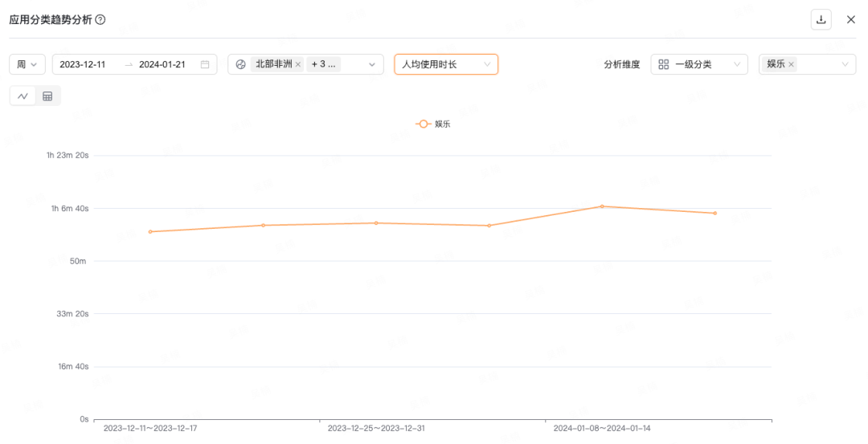This screenshot has width=868, height=444.
Task: Close the trend analysis panel
Action: tap(850, 19)
